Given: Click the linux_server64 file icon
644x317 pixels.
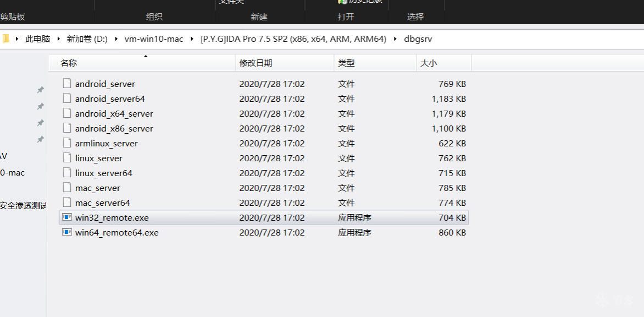Looking at the screenshot, I should (67, 173).
